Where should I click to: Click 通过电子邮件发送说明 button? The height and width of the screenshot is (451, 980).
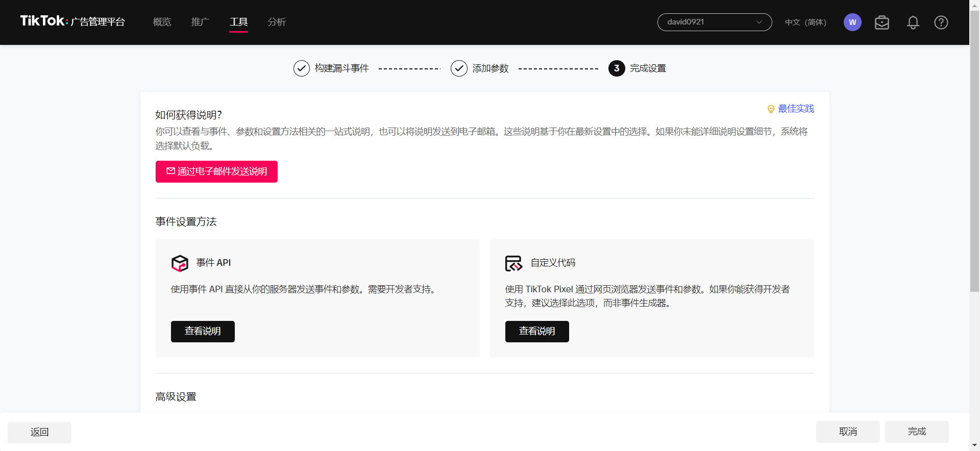tap(216, 171)
